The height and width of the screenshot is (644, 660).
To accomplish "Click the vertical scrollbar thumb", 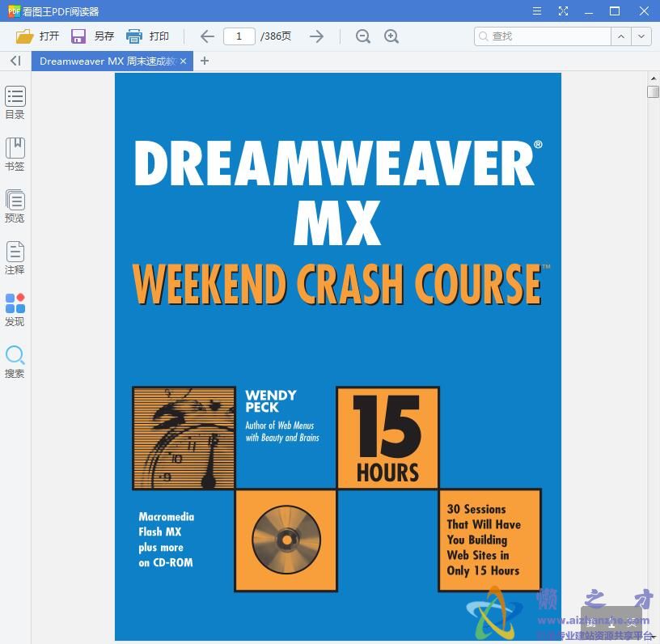I will pos(652,91).
